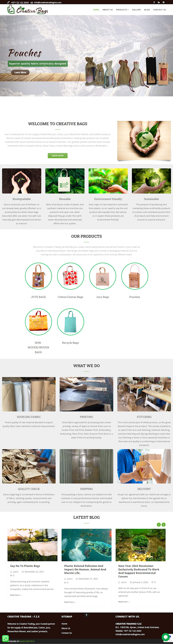Open WhatsApp chat icon
This screenshot has width=173, height=644.
tap(5, 638)
